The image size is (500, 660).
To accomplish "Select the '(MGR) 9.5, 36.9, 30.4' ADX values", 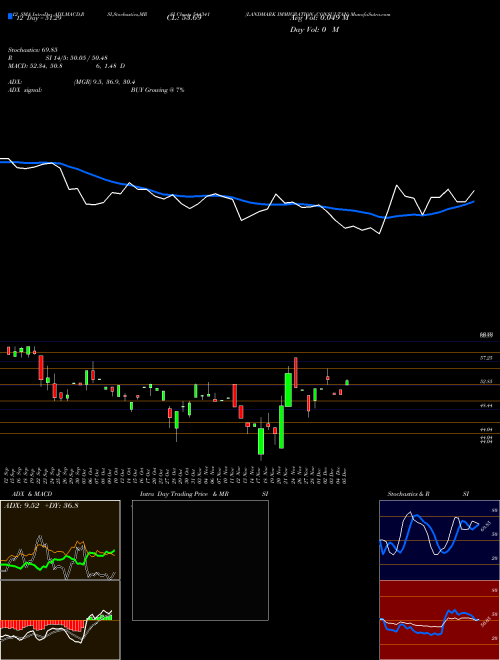I will [104, 82].
